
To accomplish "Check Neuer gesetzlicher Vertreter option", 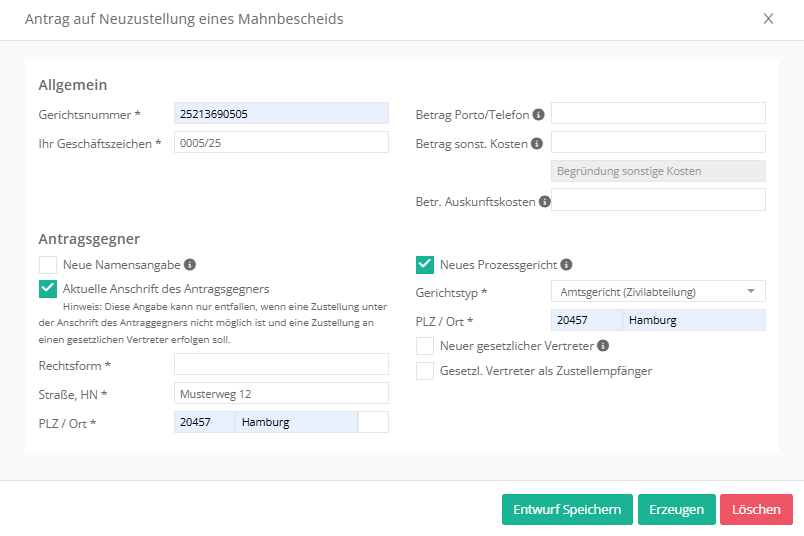I will pos(425,346).
